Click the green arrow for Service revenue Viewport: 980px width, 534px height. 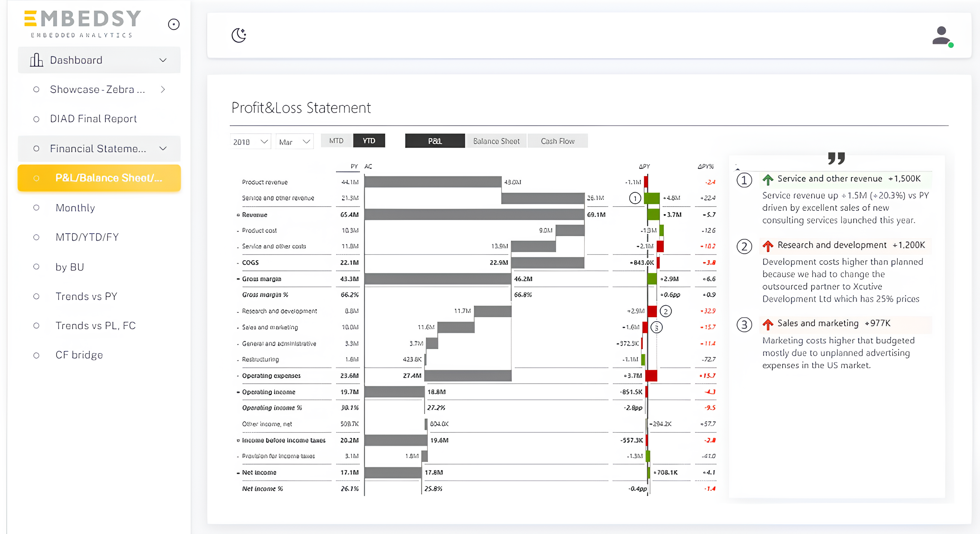tap(768, 179)
